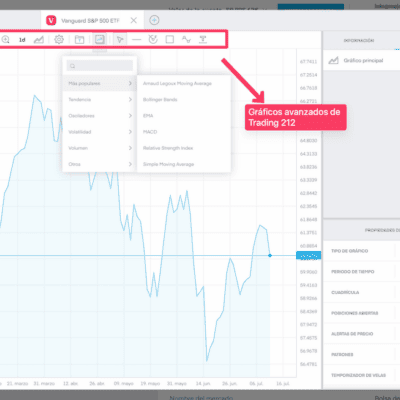Expand Otros submenu chevron

[130, 164]
